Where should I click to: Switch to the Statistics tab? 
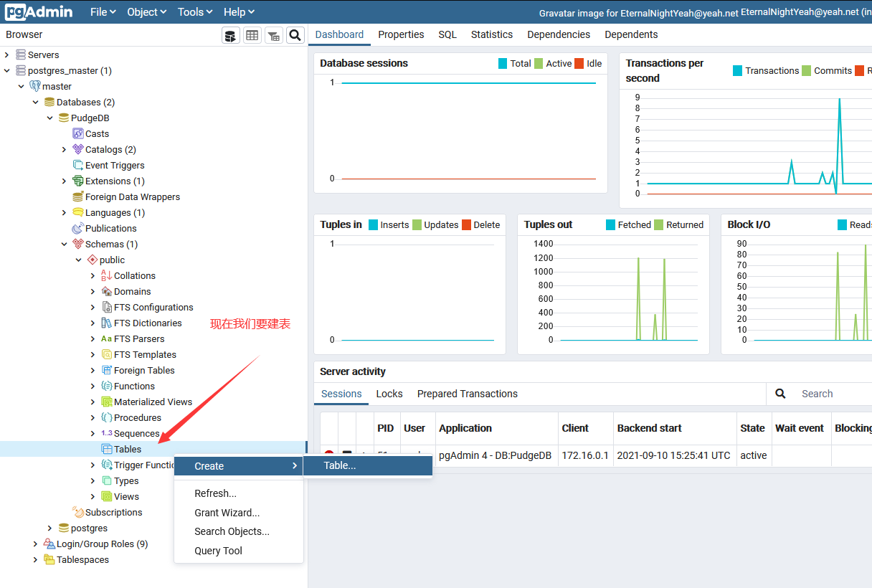pos(491,34)
